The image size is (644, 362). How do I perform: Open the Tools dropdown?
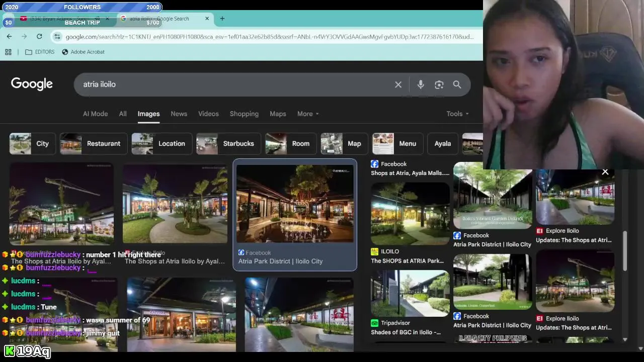pyautogui.click(x=457, y=114)
